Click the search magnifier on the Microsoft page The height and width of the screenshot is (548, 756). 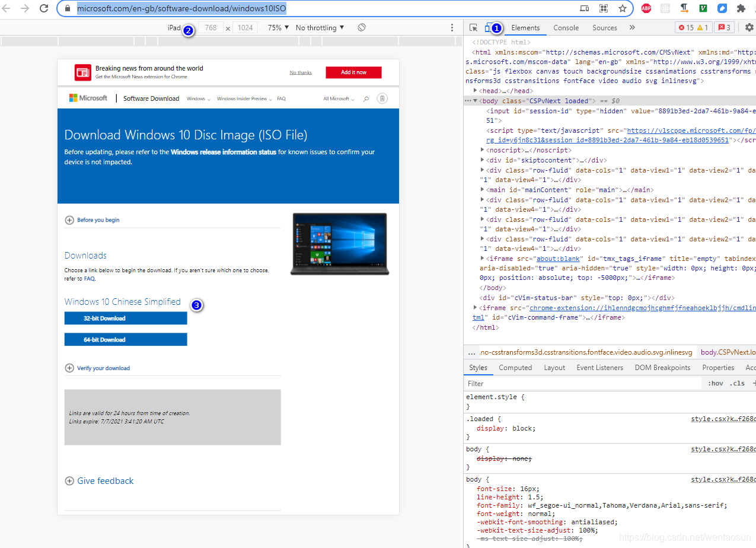pos(366,98)
